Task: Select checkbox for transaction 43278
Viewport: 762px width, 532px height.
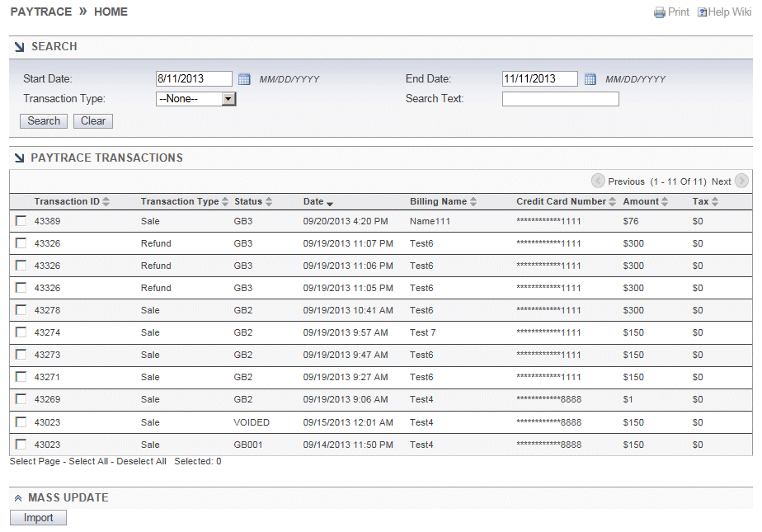Action: 21,310
